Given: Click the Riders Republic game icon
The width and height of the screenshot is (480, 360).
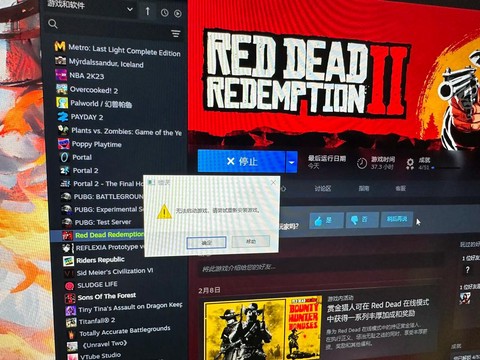Looking at the screenshot, I should click(68, 261).
